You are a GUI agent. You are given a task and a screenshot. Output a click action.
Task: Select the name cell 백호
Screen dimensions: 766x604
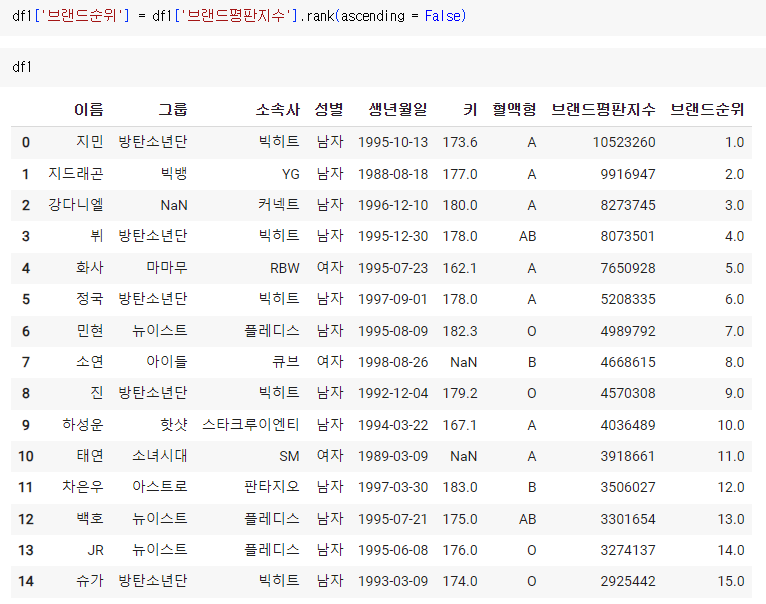click(89, 519)
